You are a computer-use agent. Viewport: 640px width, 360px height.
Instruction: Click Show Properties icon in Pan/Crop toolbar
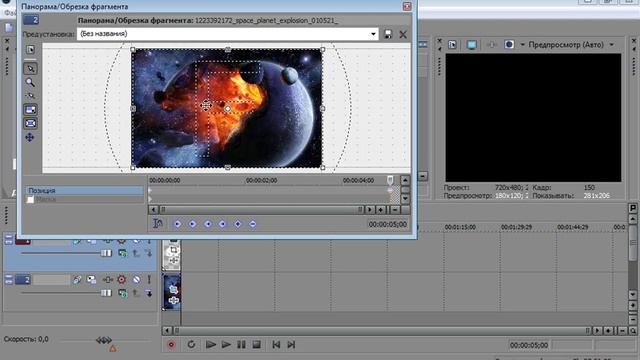tap(30, 50)
